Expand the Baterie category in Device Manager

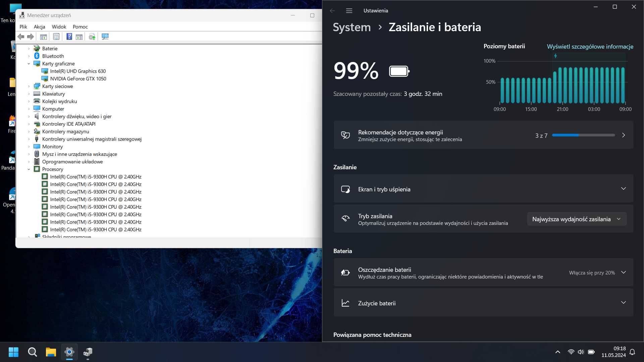coord(29,48)
